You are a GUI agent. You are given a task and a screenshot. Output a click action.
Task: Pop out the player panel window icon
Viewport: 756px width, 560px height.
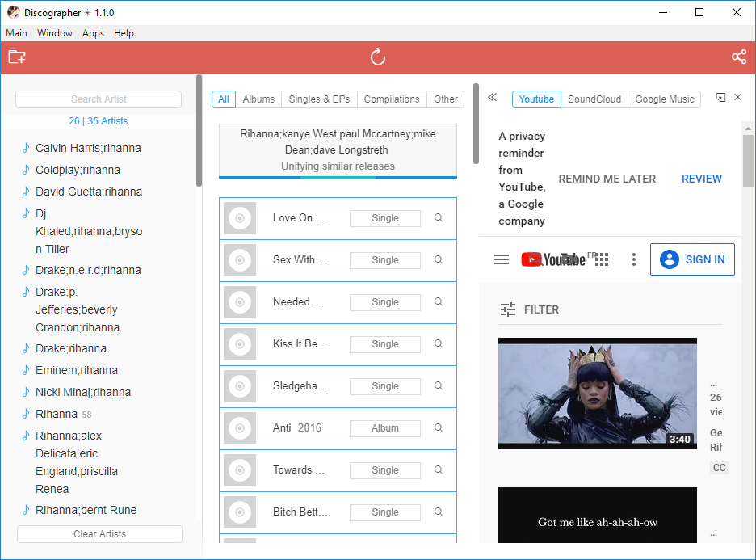[x=720, y=98]
